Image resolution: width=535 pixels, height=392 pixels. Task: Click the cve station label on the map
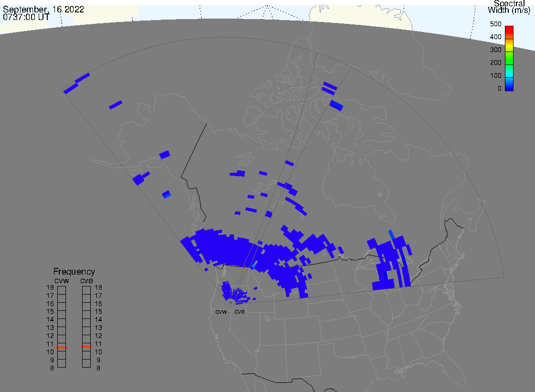pos(239,312)
